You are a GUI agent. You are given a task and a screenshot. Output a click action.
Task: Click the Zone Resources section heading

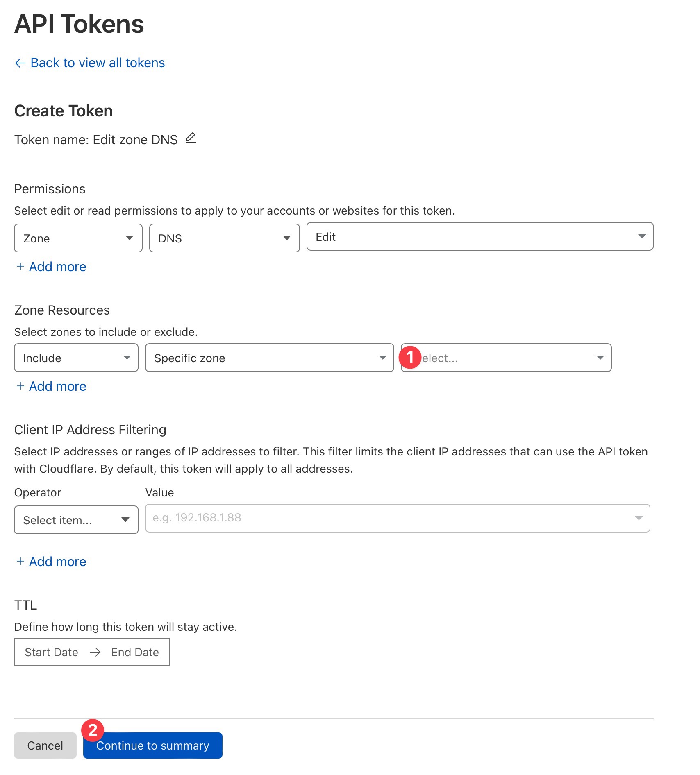coord(62,310)
